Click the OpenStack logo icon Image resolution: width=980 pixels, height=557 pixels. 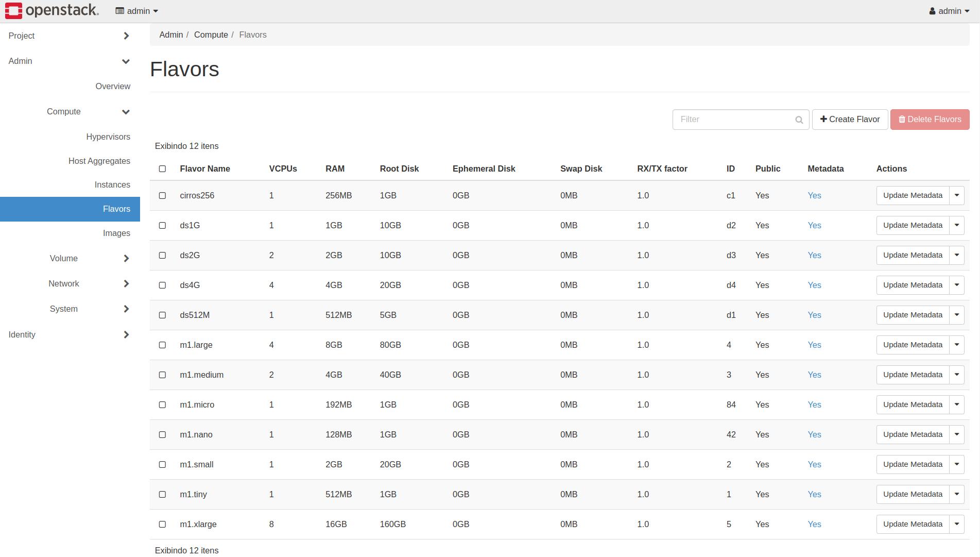14,11
